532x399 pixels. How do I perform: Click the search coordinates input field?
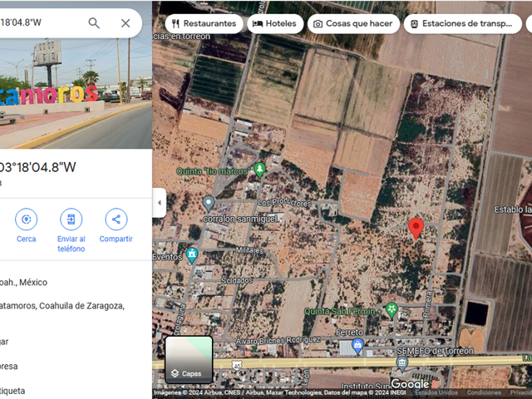[41, 23]
